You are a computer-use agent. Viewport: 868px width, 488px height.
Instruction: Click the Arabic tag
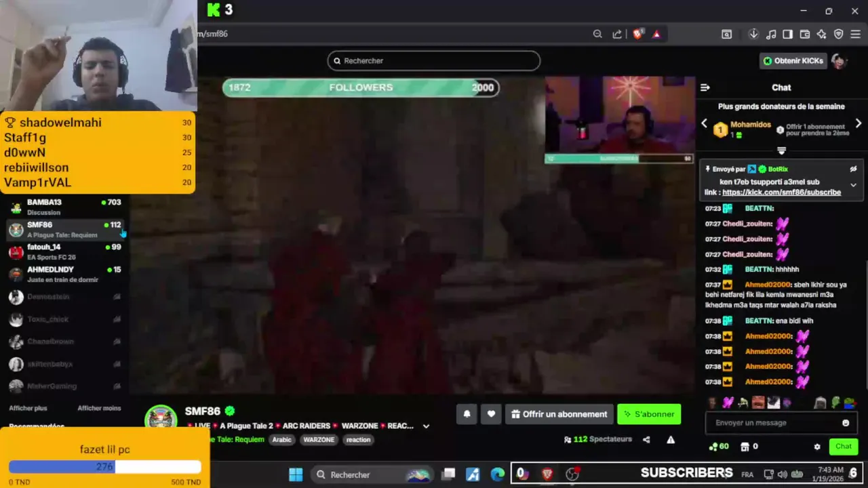click(281, 440)
